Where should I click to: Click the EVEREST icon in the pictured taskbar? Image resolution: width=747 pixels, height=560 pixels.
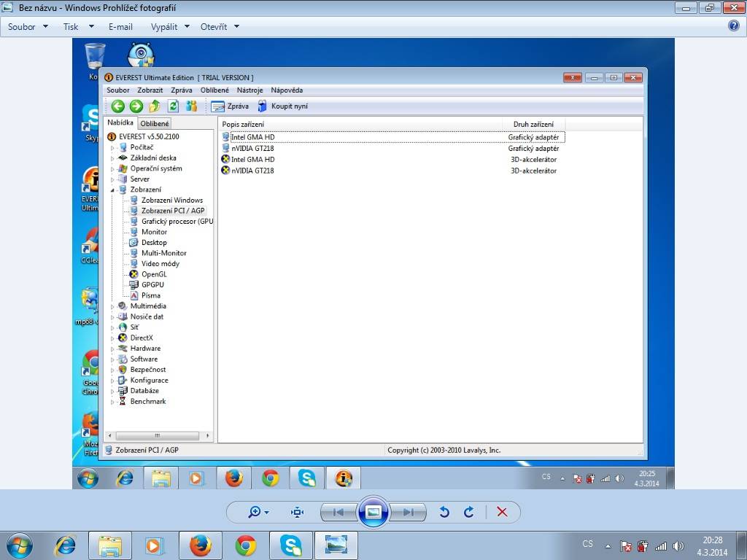tap(344, 478)
